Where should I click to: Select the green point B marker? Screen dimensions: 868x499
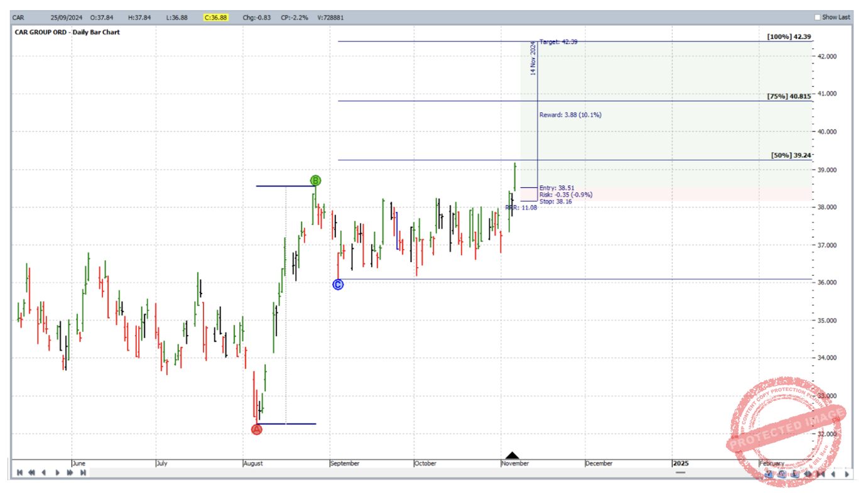(315, 181)
